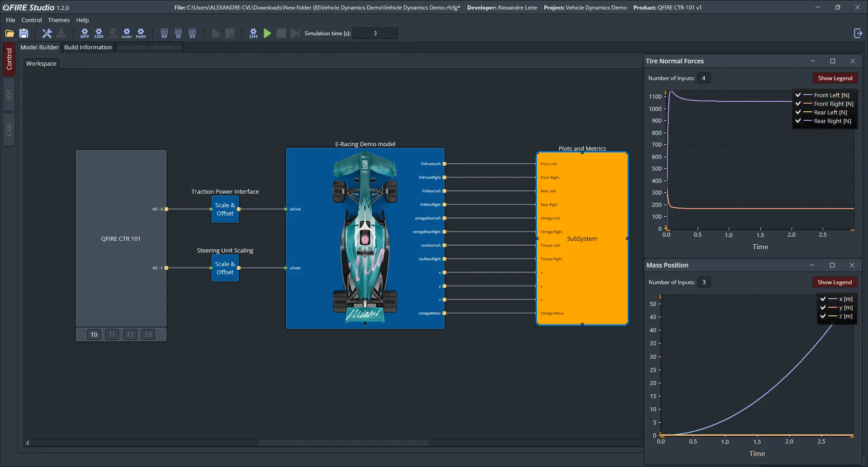This screenshot has height=467, width=868.
Task: Toggle x [m] legend checkbox
Action: [823, 299]
